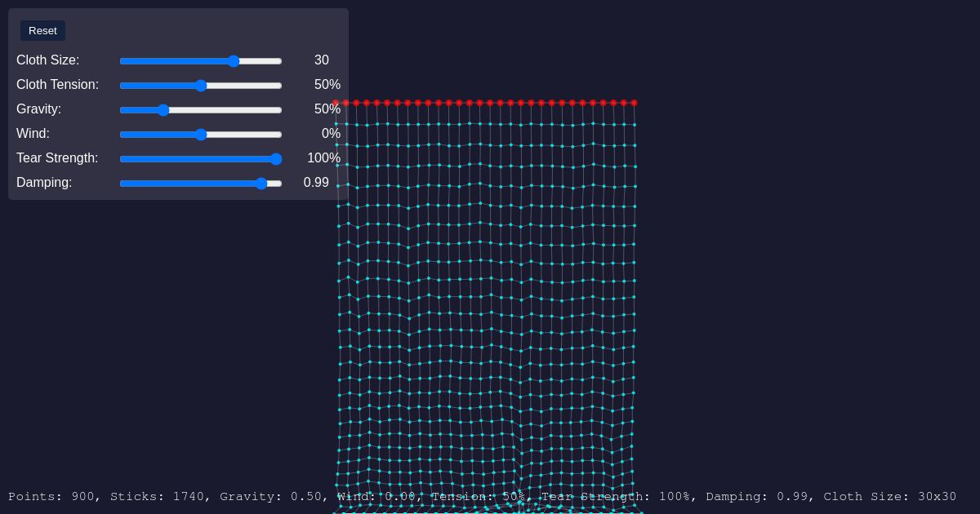This screenshot has height=514, width=980.
Task: Click the Tear Strength value 100%
Action: pos(323,158)
